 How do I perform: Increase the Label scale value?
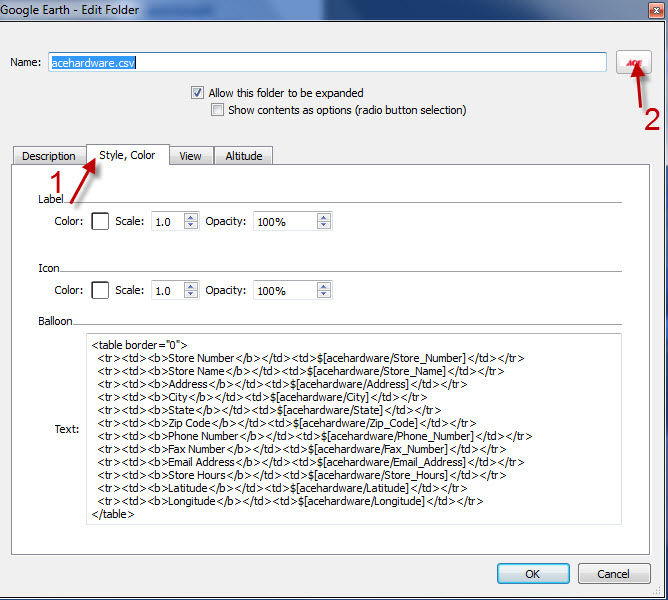point(191,217)
